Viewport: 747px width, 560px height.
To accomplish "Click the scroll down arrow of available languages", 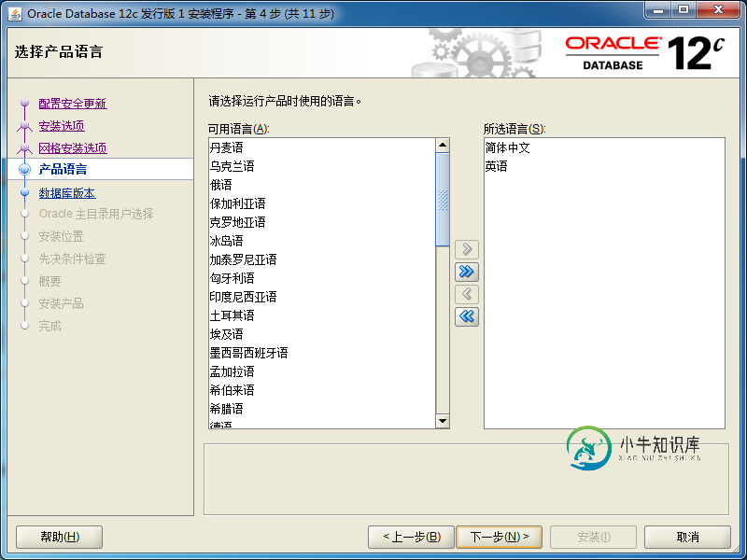I will [443, 421].
